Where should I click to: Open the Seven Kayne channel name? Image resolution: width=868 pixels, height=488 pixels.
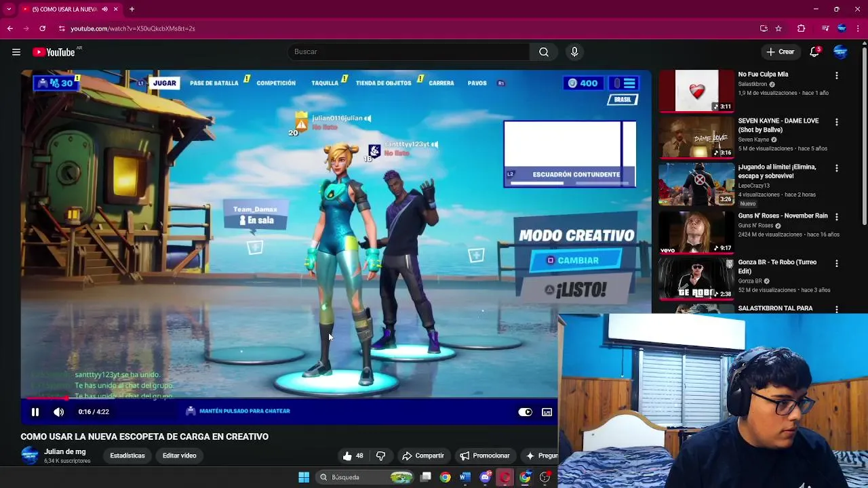[x=754, y=140]
